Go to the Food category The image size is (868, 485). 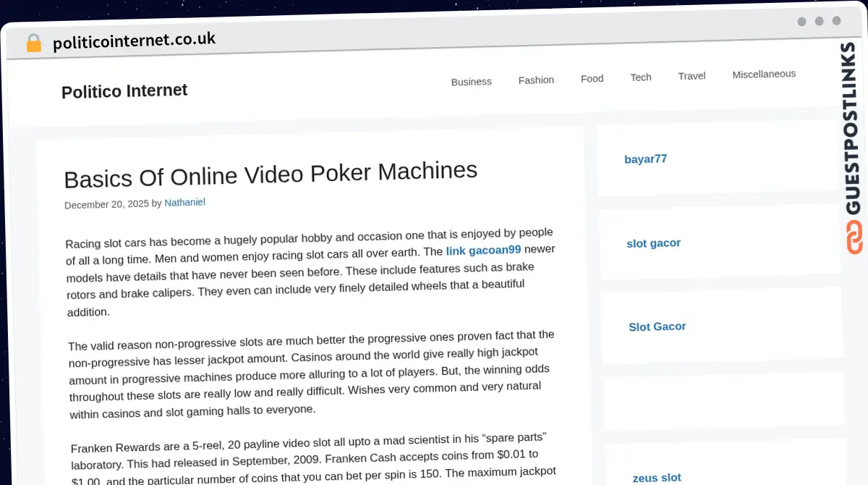pyautogui.click(x=592, y=78)
